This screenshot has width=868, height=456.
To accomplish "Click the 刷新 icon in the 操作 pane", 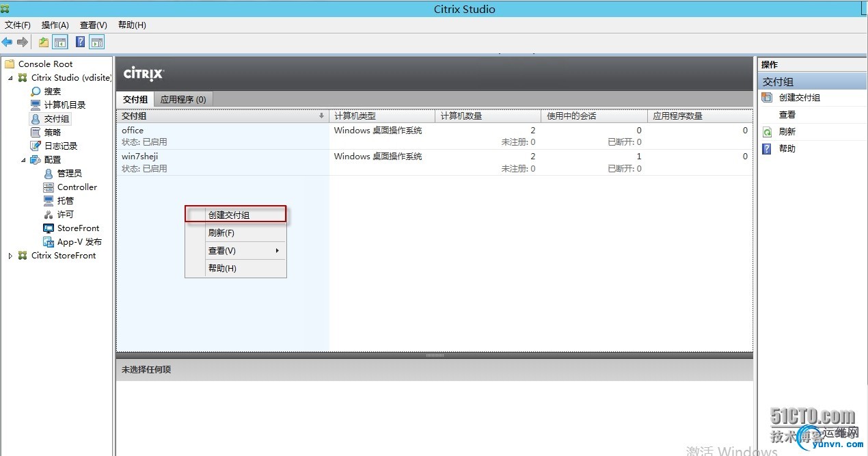I will pos(767,132).
